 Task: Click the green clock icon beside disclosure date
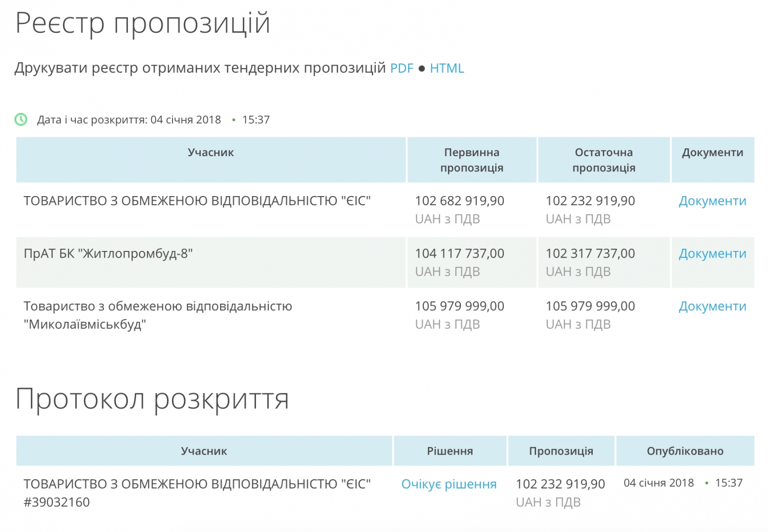coord(21,120)
